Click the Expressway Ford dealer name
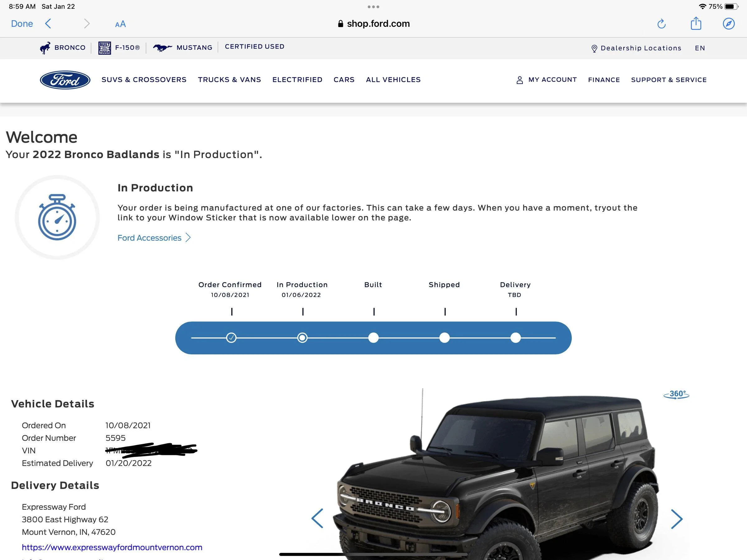Viewport: 747px width, 560px height. tap(54, 507)
